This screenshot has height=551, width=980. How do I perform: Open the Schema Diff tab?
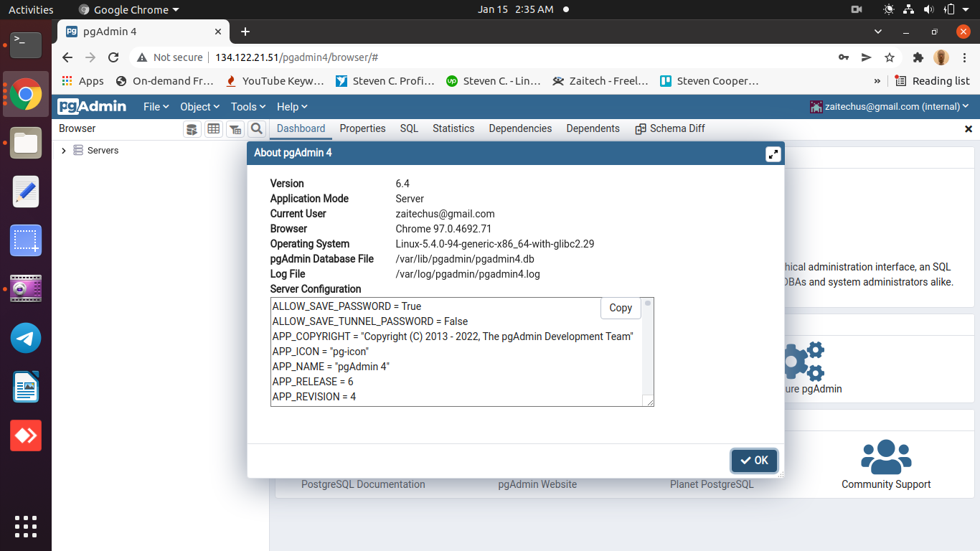coord(670,128)
